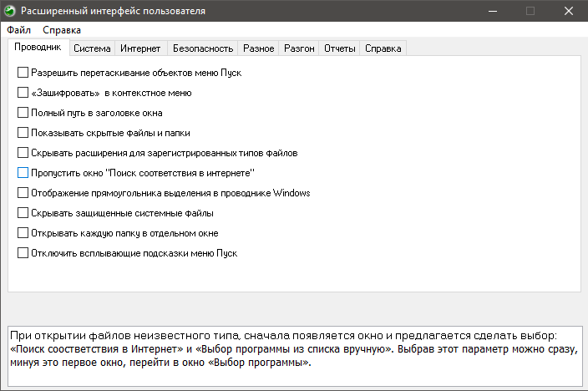Click the green app icon in title bar
The height and width of the screenshot is (391, 588).
[x=10, y=11]
